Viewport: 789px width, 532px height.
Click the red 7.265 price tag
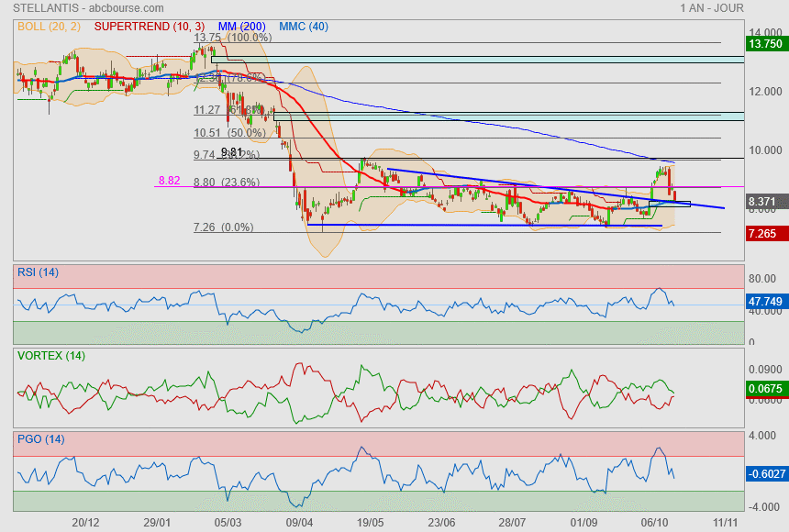click(x=765, y=235)
